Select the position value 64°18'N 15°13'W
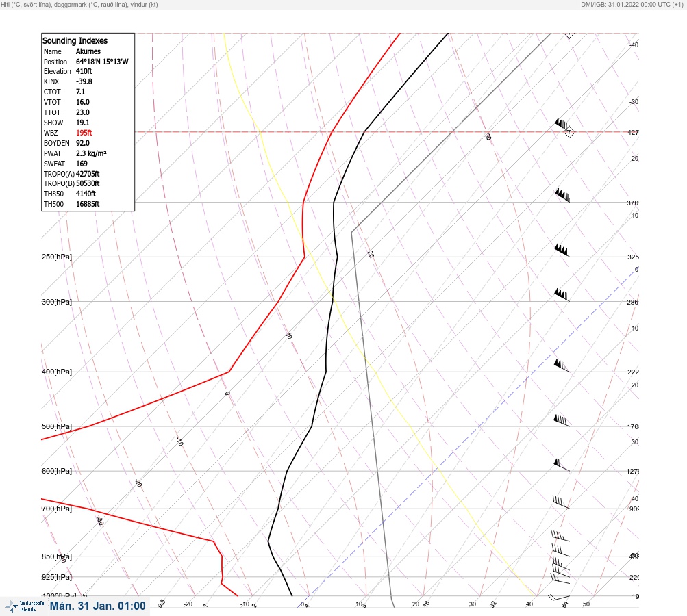This screenshot has width=687, height=616. (x=102, y=62)
